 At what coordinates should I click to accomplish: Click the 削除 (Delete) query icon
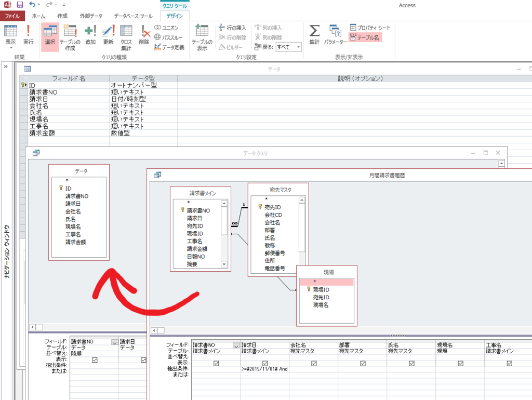(144, 34)
